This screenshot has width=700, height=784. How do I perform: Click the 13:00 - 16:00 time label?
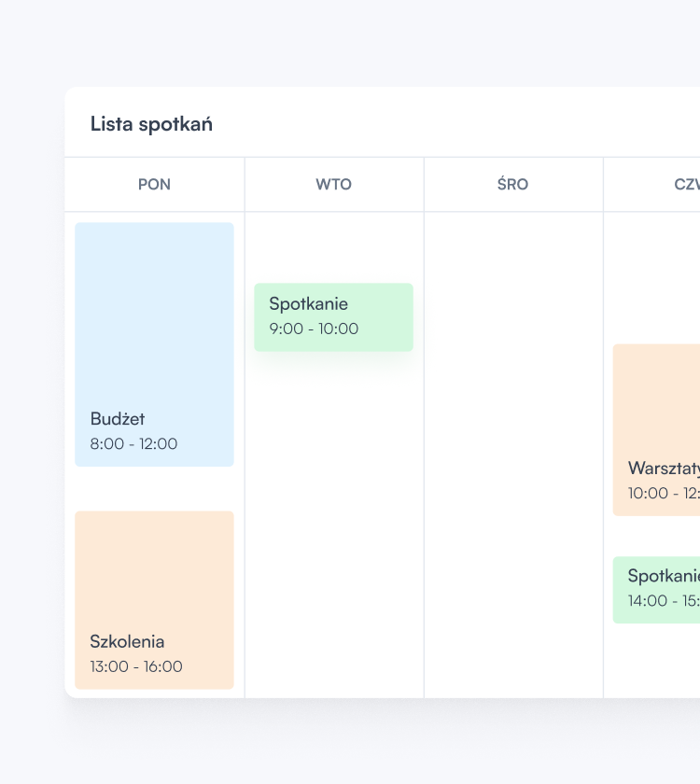[136, 666]
